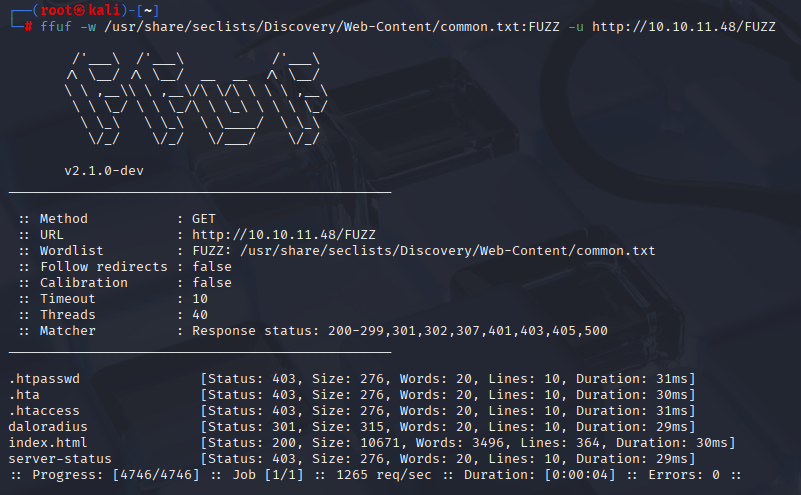
Task: Click the http://10.10.11.48/FUZZ URL in the command
Action: tap(684, 27)
